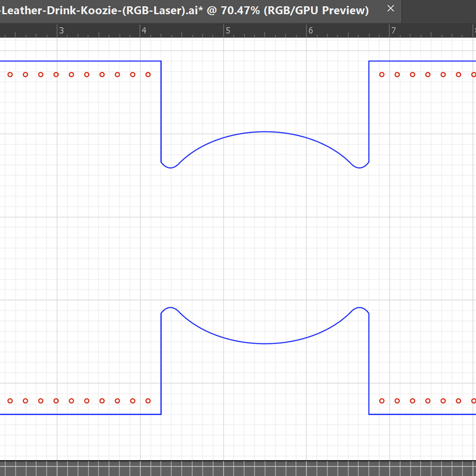
Task: Click the leftmost red circle in top-right row
Action: click(x=382, y=74)
